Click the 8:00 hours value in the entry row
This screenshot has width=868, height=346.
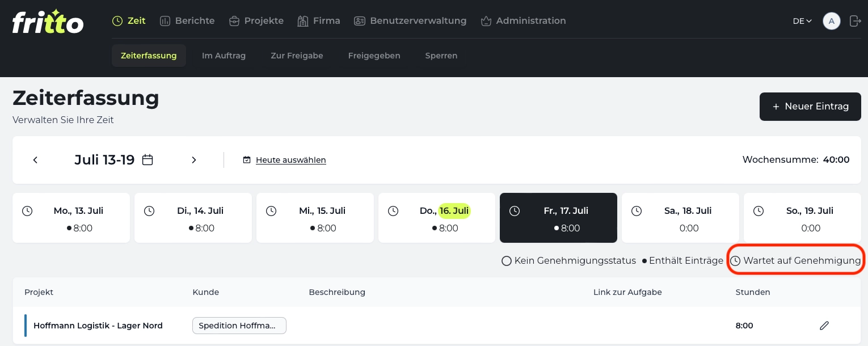click(744, 326)
